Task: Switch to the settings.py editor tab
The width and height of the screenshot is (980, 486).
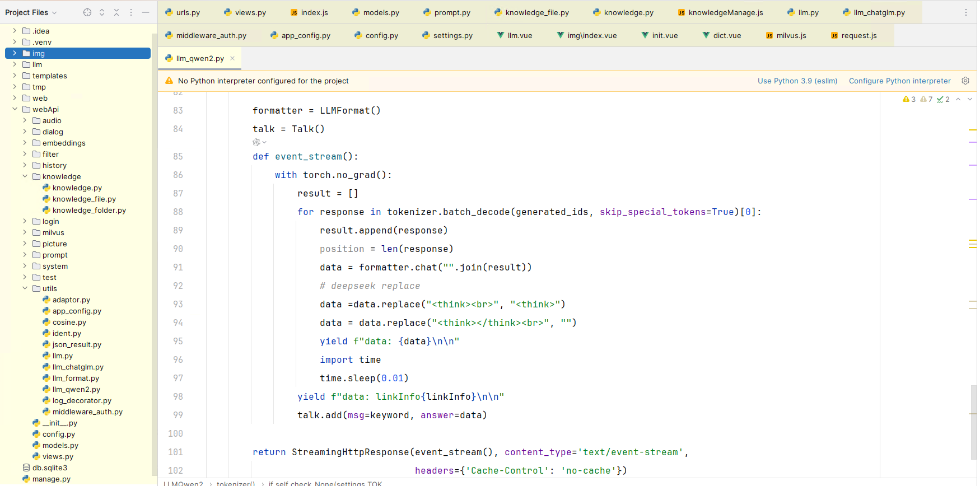Action: click(x=452, y=35)
